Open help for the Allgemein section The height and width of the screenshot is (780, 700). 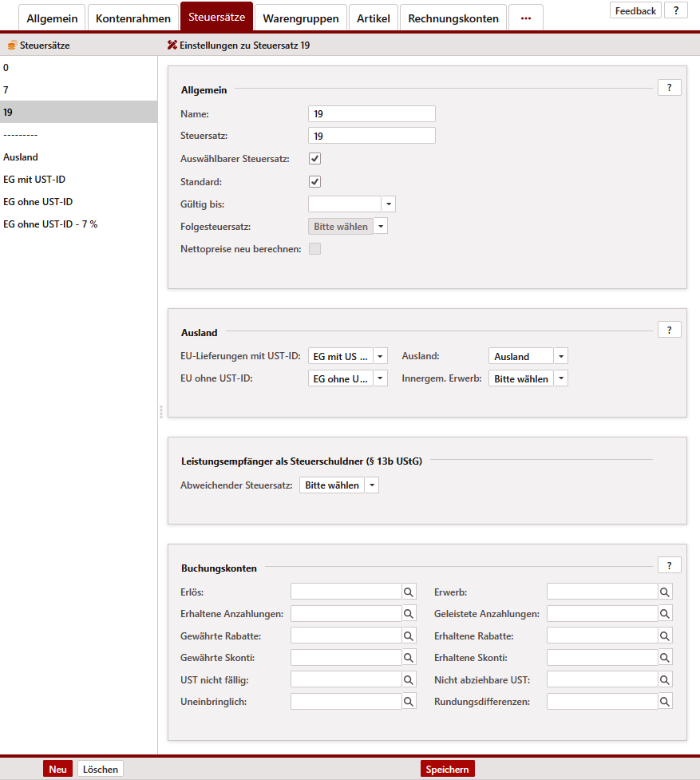coord(669,88)
